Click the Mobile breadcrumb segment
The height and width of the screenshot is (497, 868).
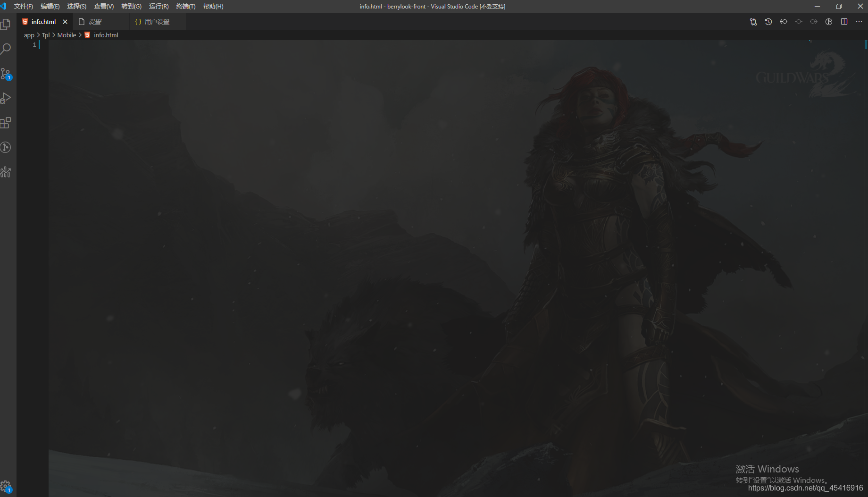(67, 35)
